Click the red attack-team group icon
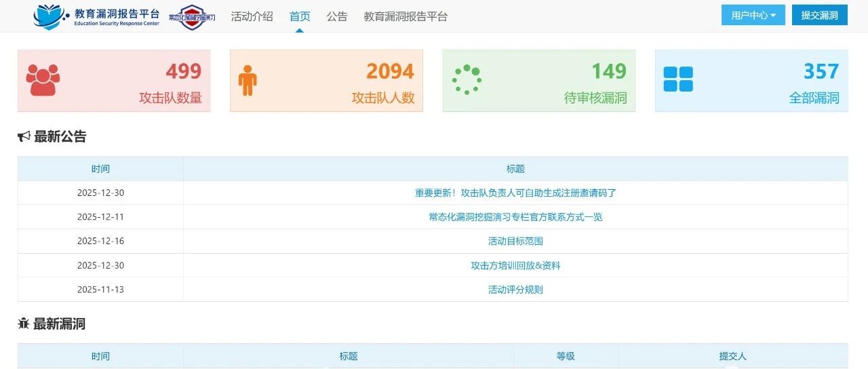 click(x=43, y=80)
